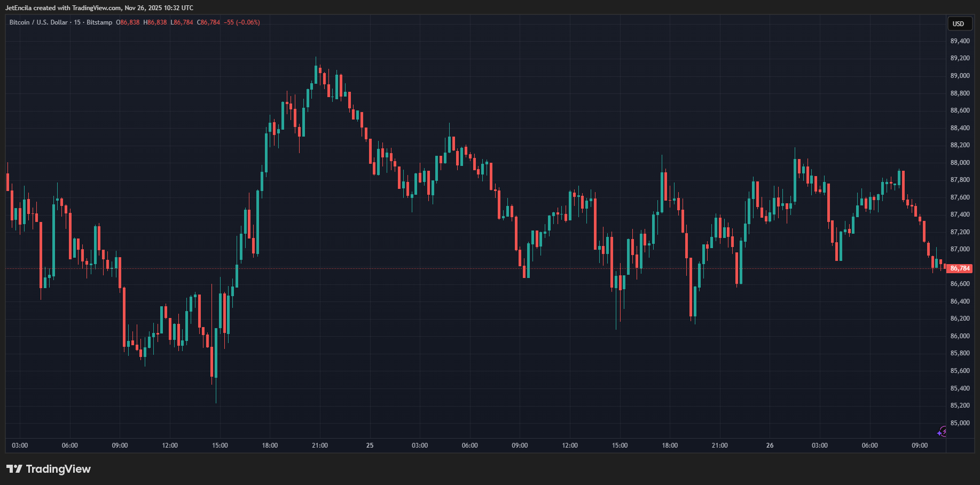The height and width of the screenshot is (485, 980).
Task: Click the Bitstamp exchange name in legend
Action: (x=99, y=22)
